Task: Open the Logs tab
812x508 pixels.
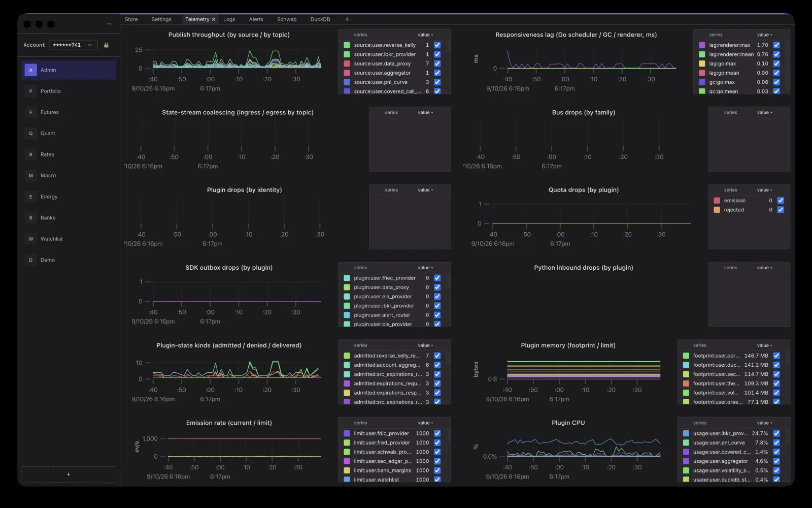Action: 229,19
